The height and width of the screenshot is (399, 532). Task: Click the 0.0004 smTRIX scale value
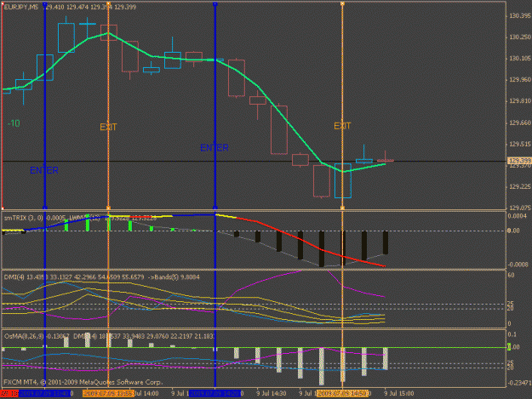[x=518, y=216]
